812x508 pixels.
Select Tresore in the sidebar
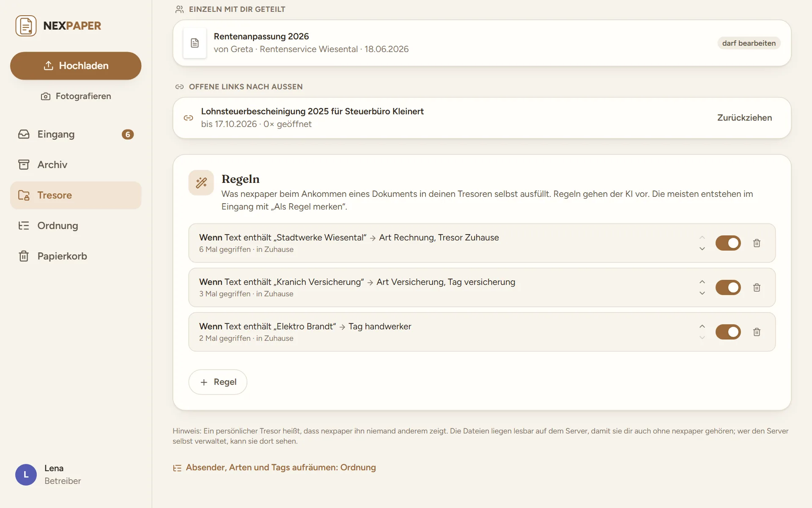(76, 195)
